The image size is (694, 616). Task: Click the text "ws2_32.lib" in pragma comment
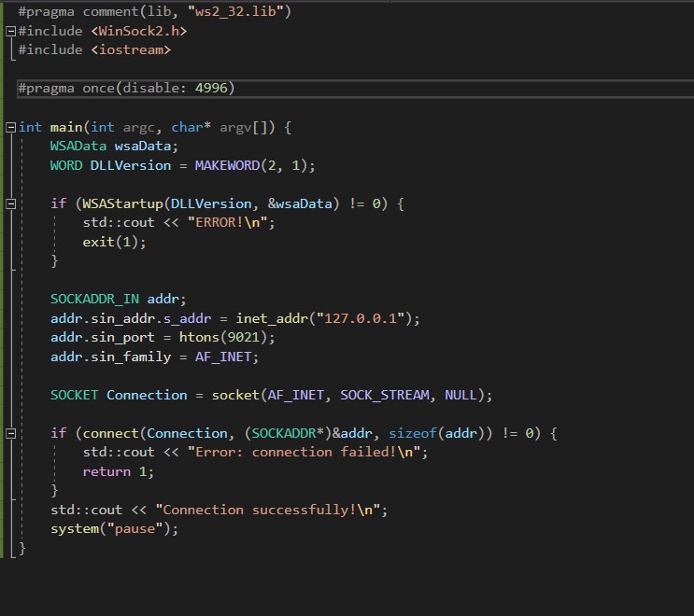pyautogui.click(x=235, y=11)
